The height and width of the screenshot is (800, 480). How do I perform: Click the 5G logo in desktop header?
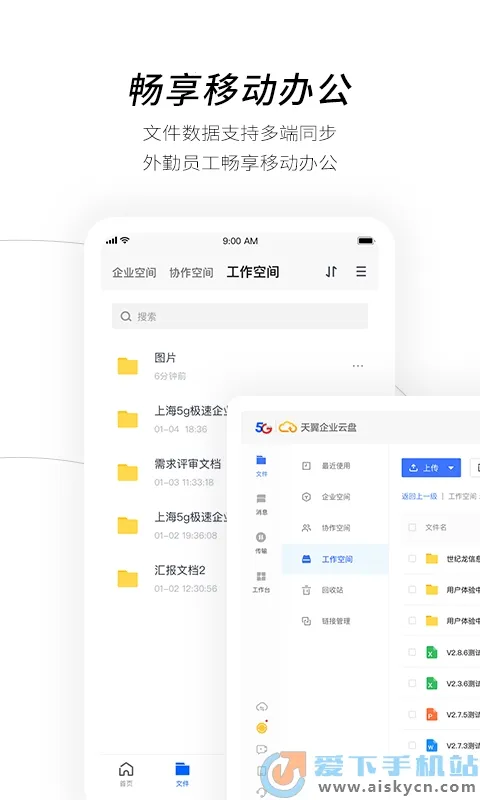tap(263, 428)
